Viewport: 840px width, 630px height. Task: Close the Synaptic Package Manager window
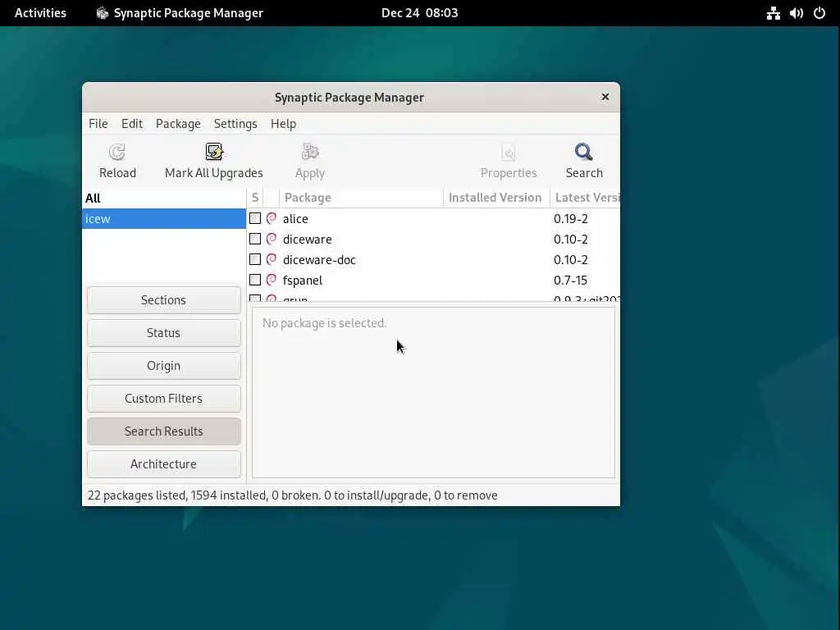click(x=605, y=97)
